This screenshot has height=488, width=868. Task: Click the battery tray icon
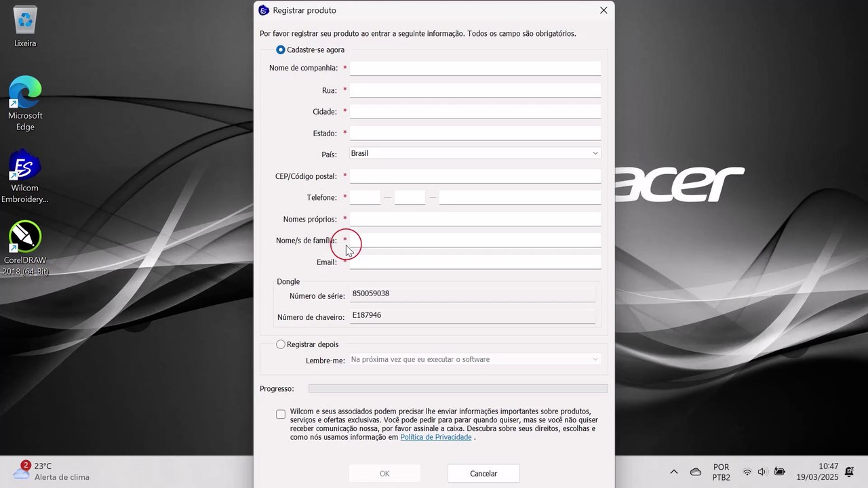click(780, 472)
